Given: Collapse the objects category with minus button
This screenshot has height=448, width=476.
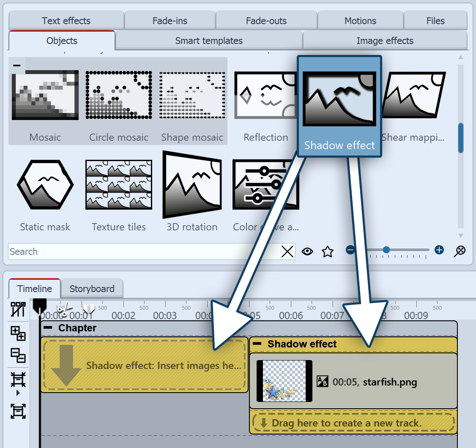Looking at the screenshot, I should click(x=17, y=66).
